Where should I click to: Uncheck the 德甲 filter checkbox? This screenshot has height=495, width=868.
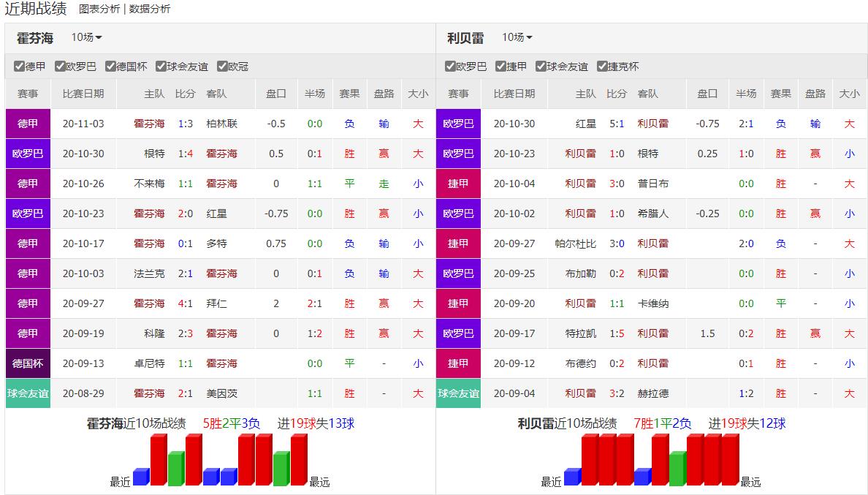(x=20, y=67)
